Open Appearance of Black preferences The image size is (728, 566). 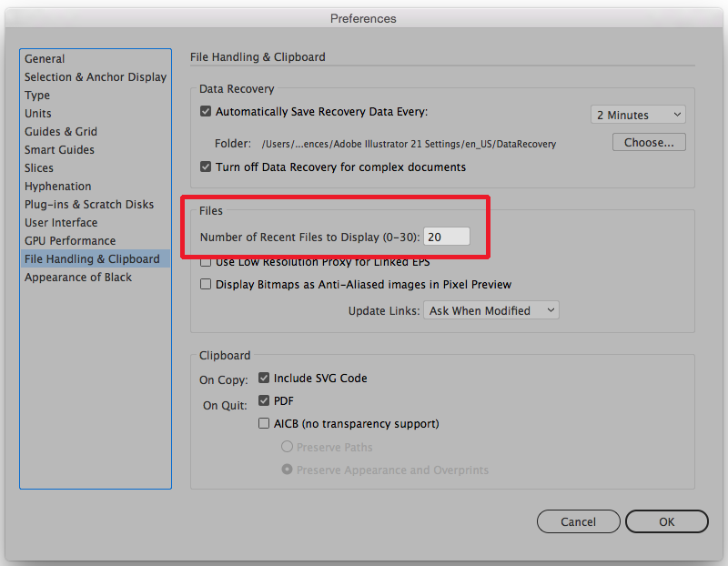[x=77, y=277]
